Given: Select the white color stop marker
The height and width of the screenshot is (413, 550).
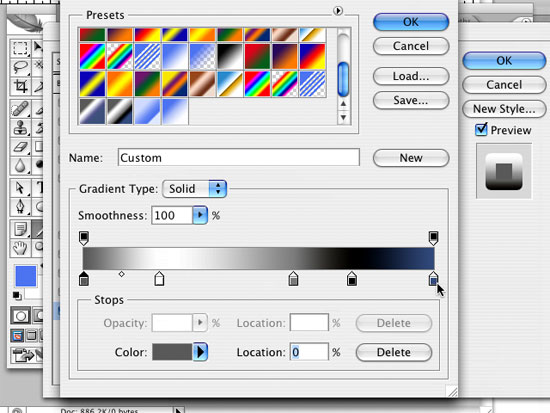Looking at the screenshot, I should tap(159, 278).
